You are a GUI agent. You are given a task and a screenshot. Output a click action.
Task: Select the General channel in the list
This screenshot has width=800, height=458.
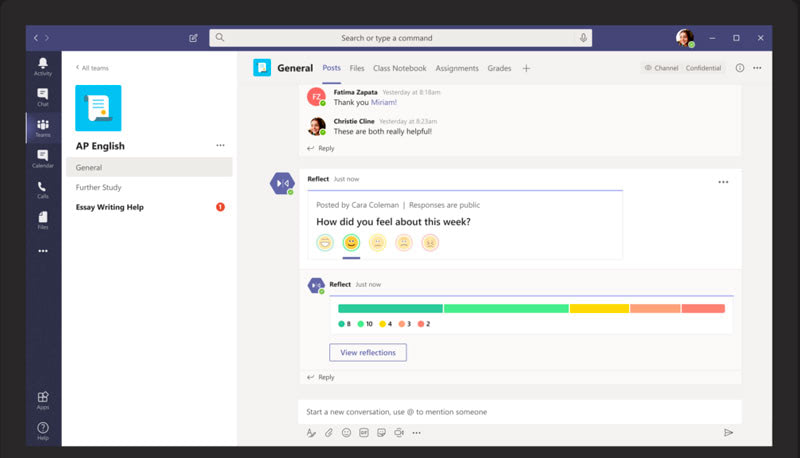149,167
